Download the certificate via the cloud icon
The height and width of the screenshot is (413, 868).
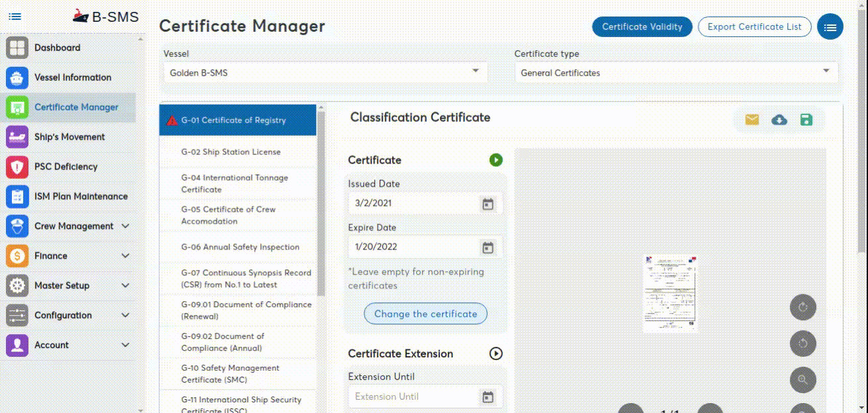pos(780,120)
